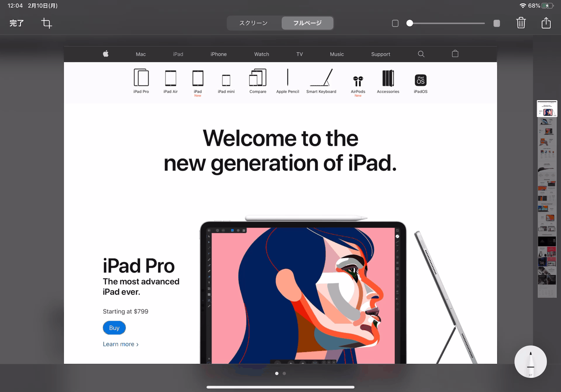Open Support in navigation bar
The image size is (561, 392).
(381, 54)
